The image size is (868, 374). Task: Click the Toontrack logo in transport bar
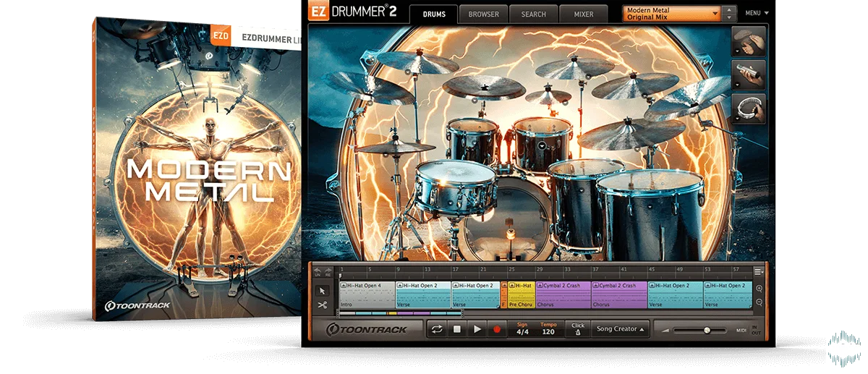tap(367, 329)
